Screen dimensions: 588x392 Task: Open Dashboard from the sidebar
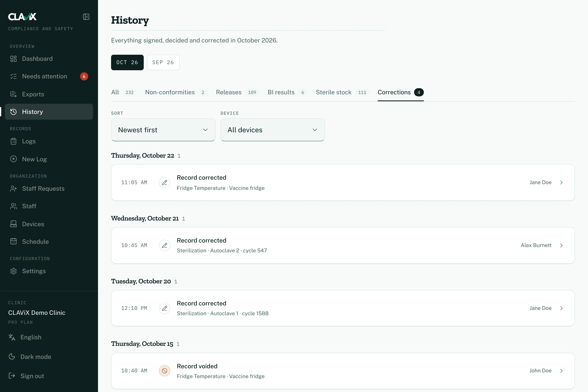(49, 59)
